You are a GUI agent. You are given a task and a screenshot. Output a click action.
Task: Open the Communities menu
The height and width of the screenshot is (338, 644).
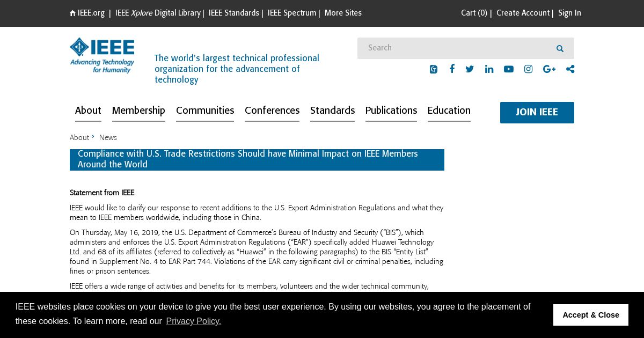205,111
